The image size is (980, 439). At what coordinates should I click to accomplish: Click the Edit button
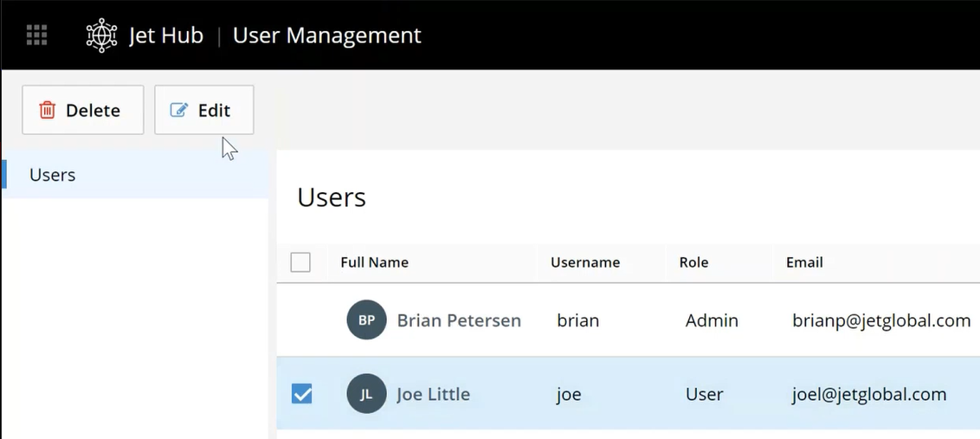[204, 110]
